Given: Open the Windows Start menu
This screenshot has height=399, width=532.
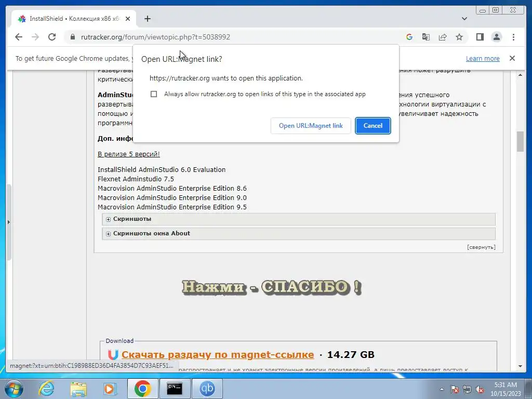Looking at the screenshot, I should [14, 389].
